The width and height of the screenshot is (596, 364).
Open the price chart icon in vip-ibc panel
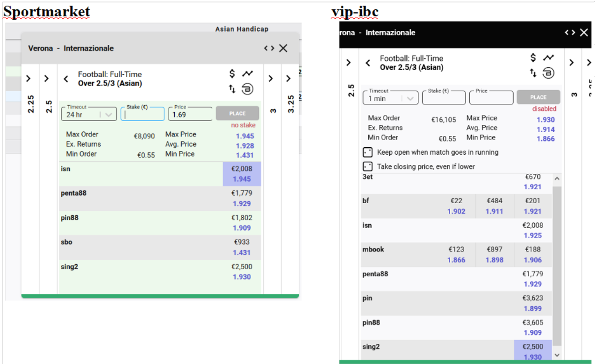(548, 57)
